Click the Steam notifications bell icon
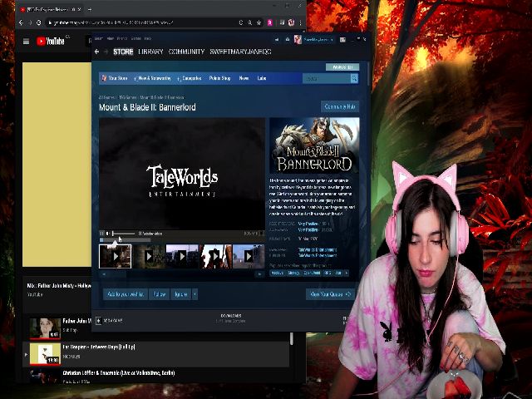This screenshot has height=399, width=532. [x=288, y=39]
